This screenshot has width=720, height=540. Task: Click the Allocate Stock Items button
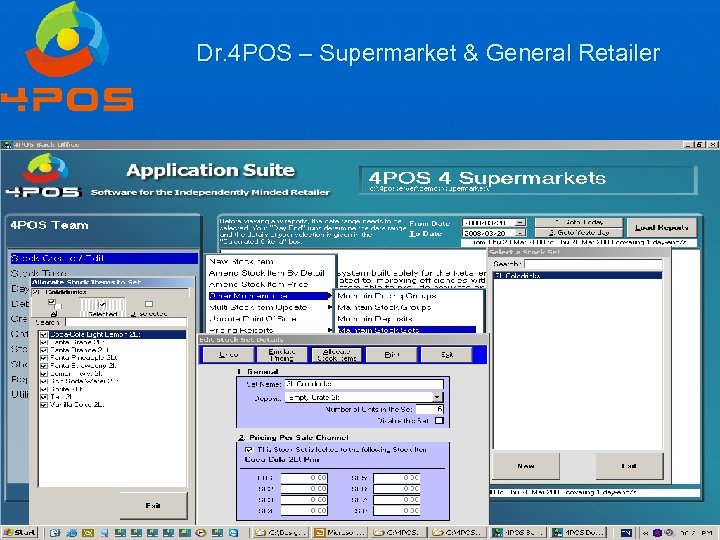337,354
